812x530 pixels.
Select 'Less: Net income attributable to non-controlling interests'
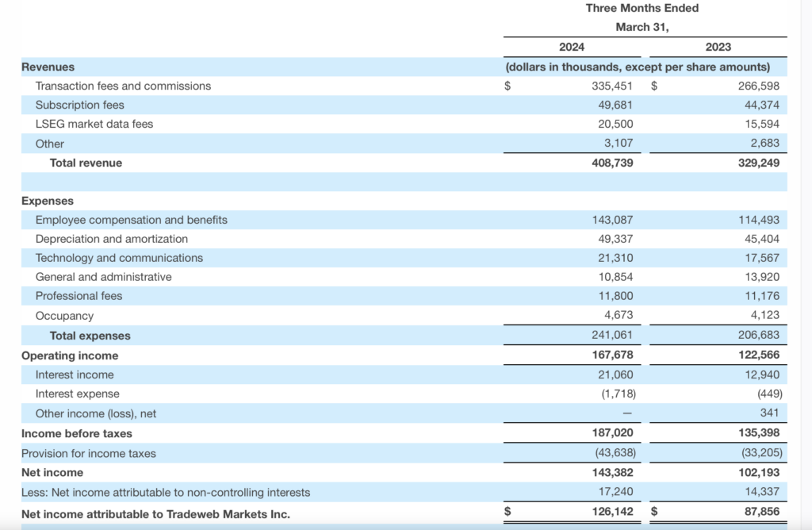tap(166, 493)
